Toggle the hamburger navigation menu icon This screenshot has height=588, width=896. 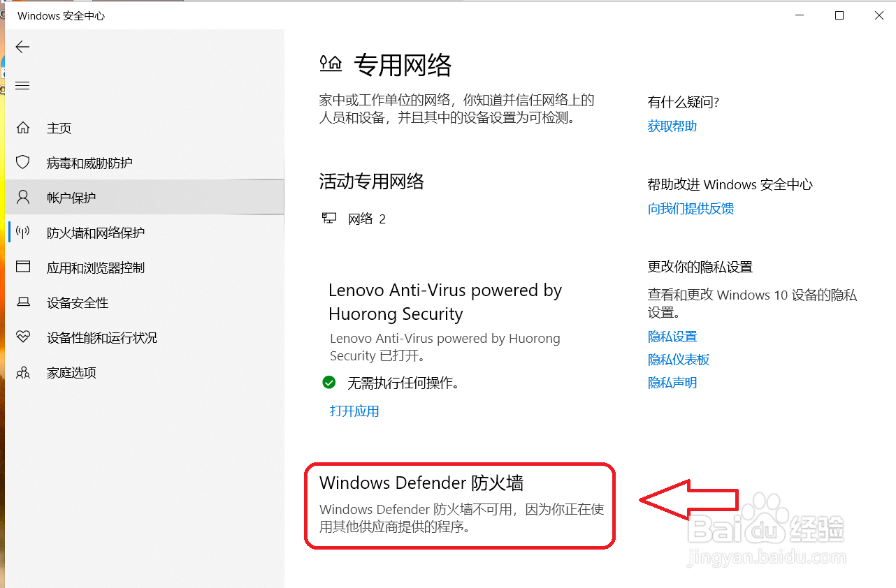pos(22,85)
